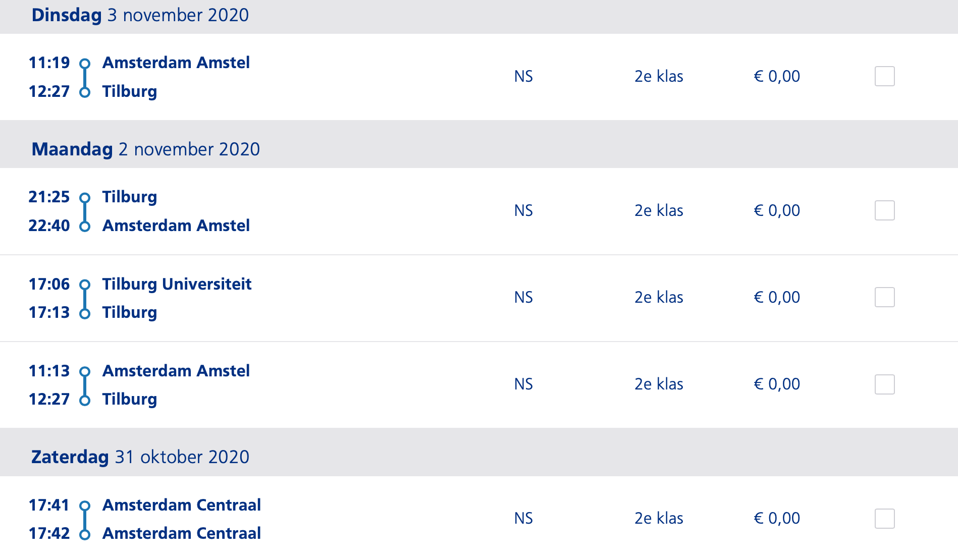Toggle checkbox for 17:41 Amsterdam Centraal trip

tap(884, 519)
